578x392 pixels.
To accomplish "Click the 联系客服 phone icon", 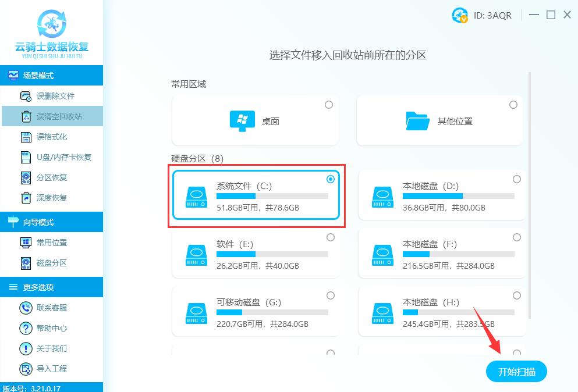I will [26, 308].
